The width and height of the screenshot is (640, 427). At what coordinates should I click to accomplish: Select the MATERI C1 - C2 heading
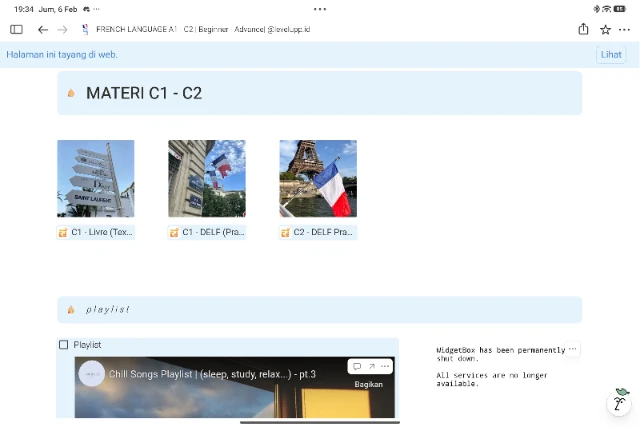coord(144,93)
